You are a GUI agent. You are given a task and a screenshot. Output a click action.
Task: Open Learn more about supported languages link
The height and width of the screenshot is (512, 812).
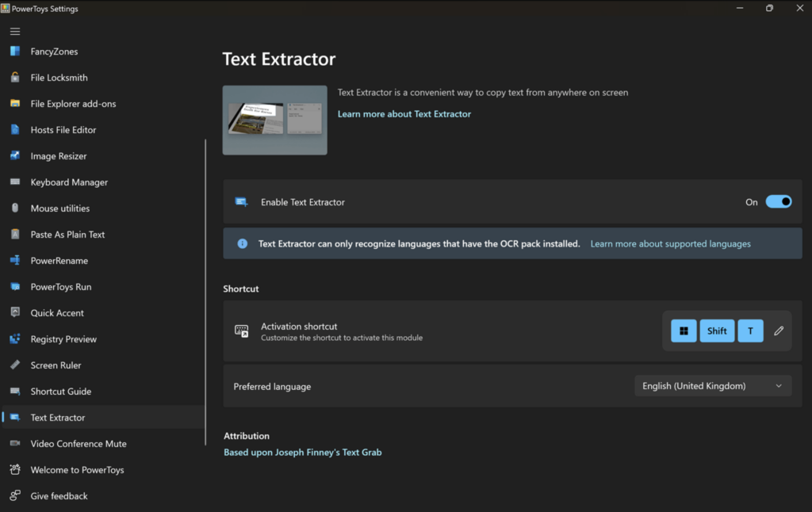pyautogui.click(x=670, y=243)
